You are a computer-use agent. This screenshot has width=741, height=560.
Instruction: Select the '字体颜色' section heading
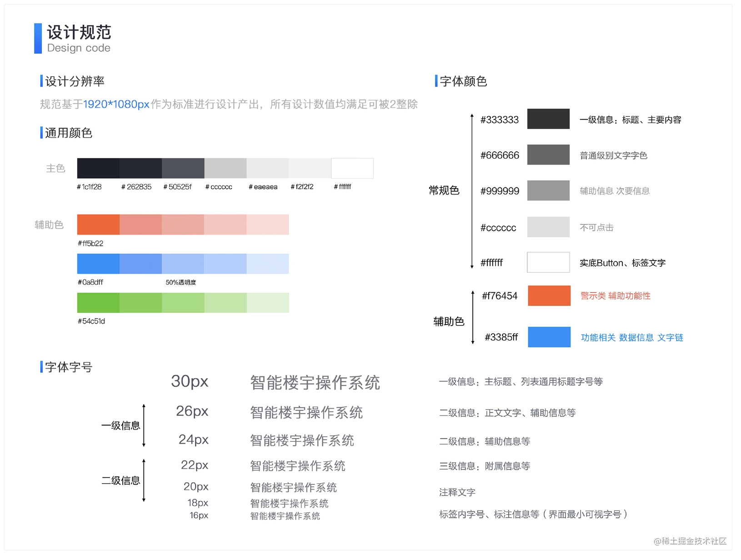[464, 81]
